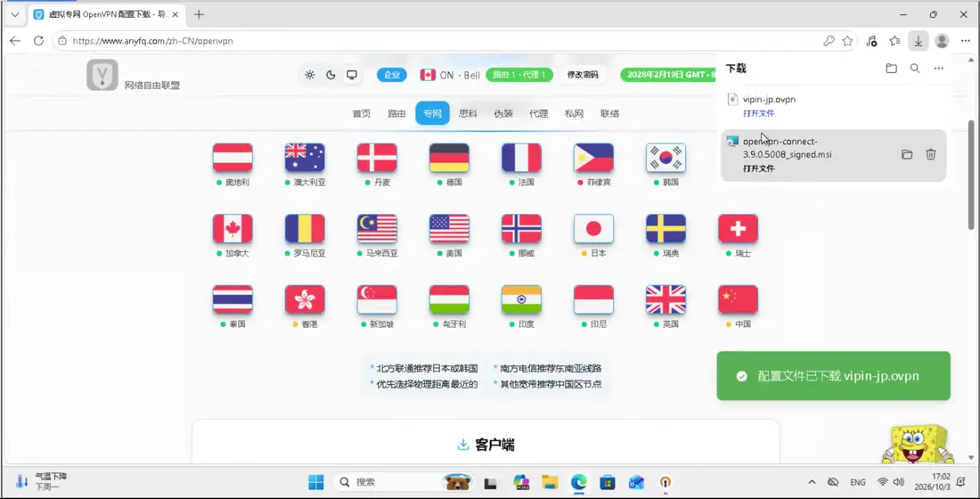Click the Windows Start button
Viewport: 980px width, 499px height.
coord(316,482)
